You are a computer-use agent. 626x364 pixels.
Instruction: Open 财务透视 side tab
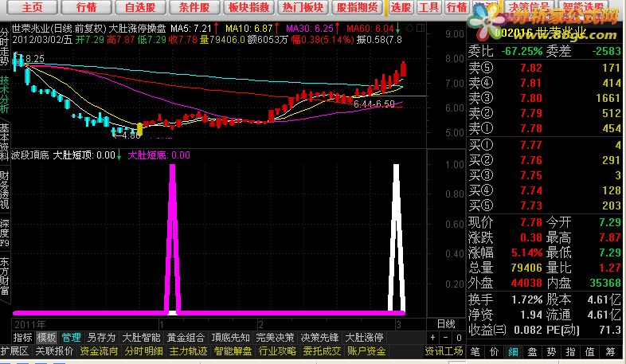pos(5,190)
